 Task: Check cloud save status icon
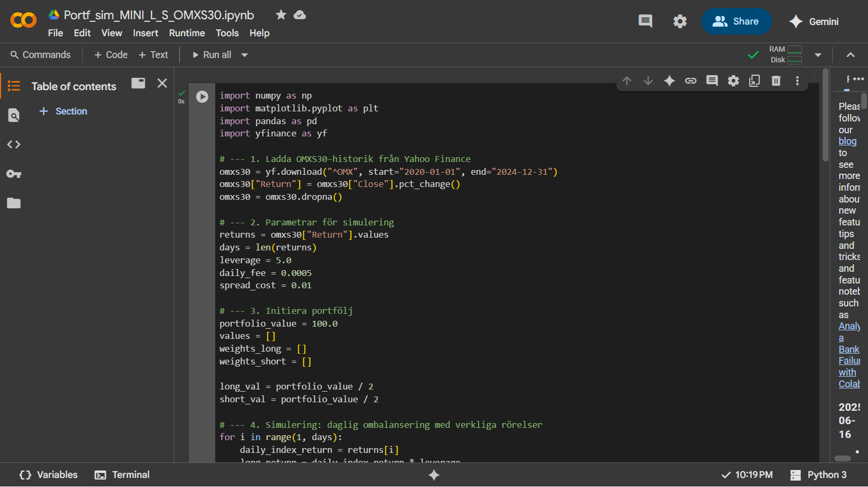(300, 15)
